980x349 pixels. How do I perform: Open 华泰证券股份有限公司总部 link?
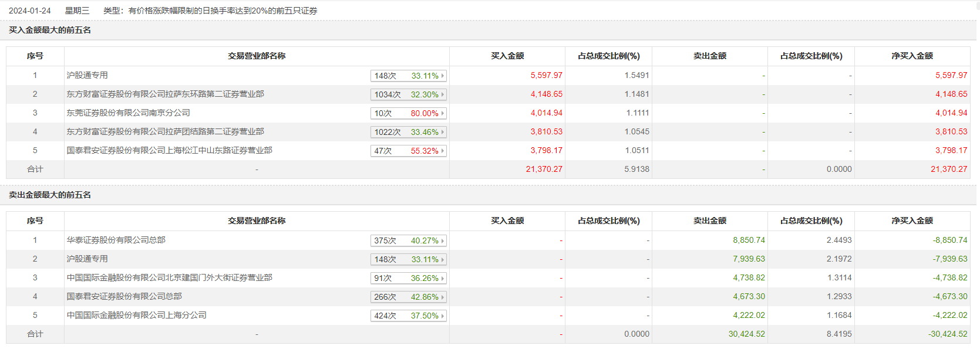(x=116, y=240)
